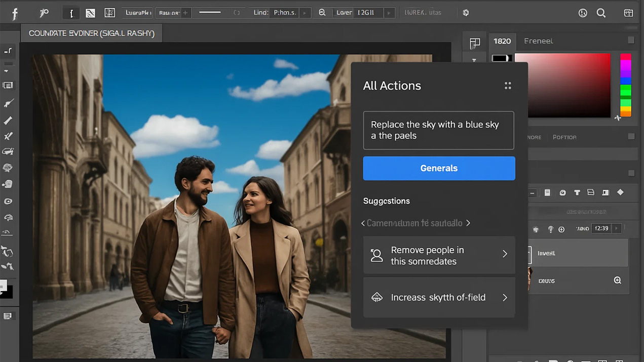The image size is (644, 362).
Task: Switch to the Freneel tab
Action: point(538,41)
